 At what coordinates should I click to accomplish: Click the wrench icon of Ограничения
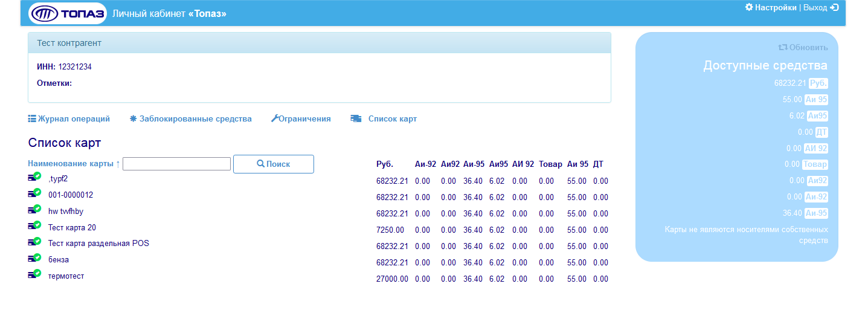pos(274,119)
